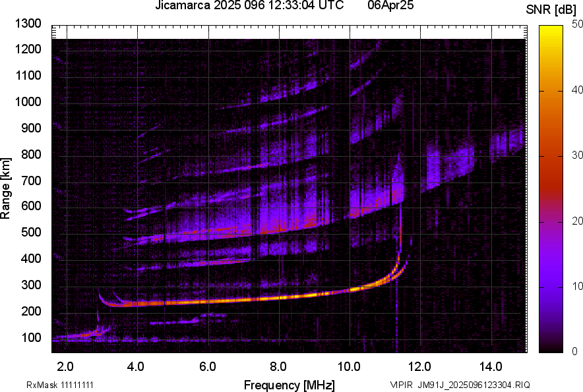Viewport: 583px width, 392px height.
Task: Click the 'RxMask 11111111' footer text
Action: 60,385
